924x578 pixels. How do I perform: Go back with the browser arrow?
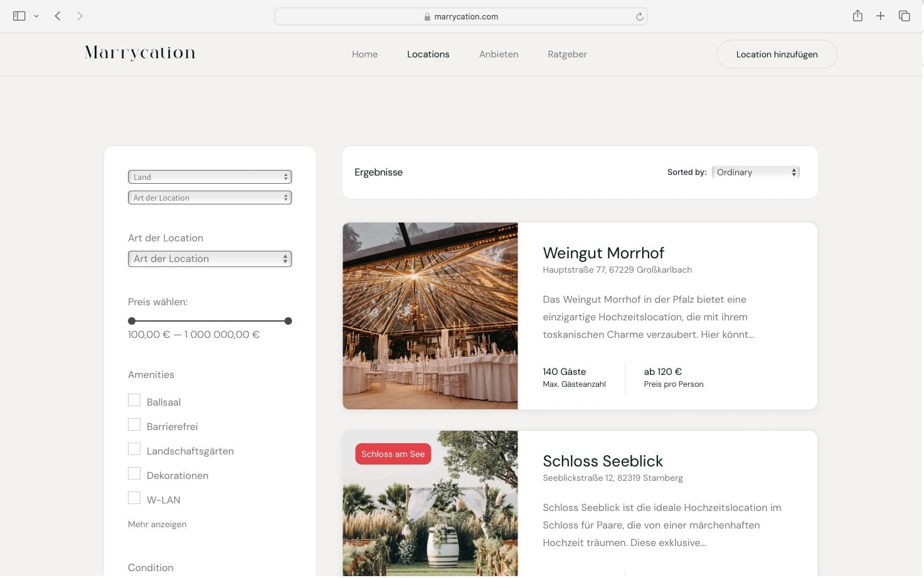tap(58, 16)
